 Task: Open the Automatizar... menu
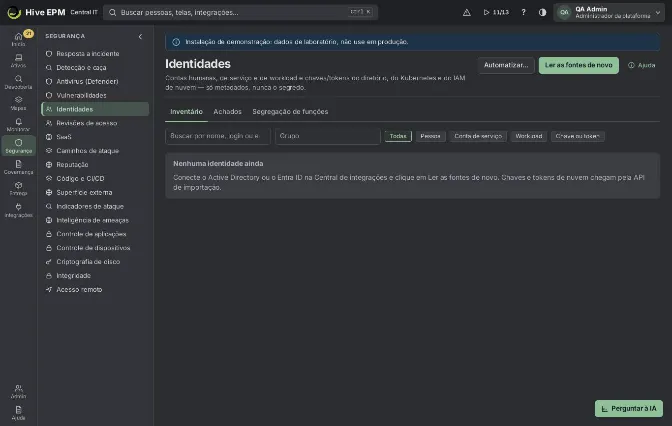point(506,65)
